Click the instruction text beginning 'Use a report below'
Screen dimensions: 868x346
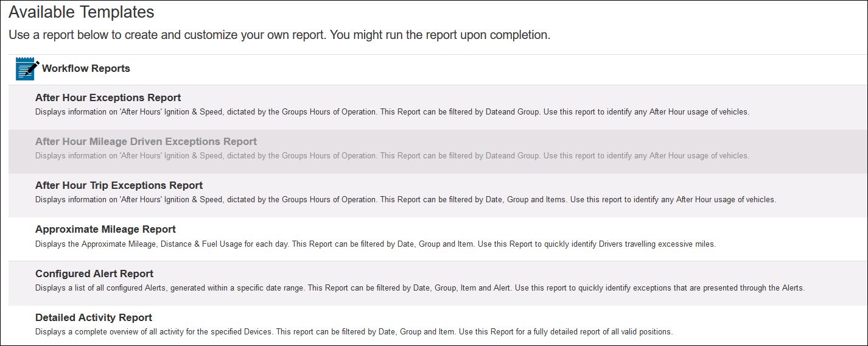pos(279,35)
